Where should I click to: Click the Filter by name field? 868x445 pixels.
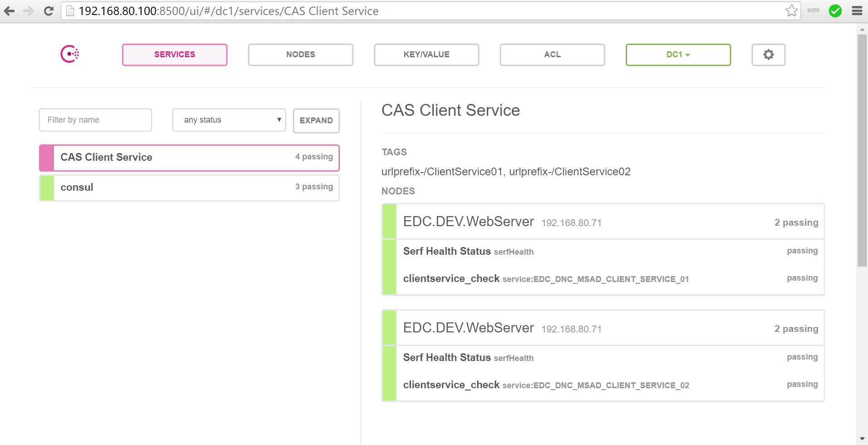[95, 120]
